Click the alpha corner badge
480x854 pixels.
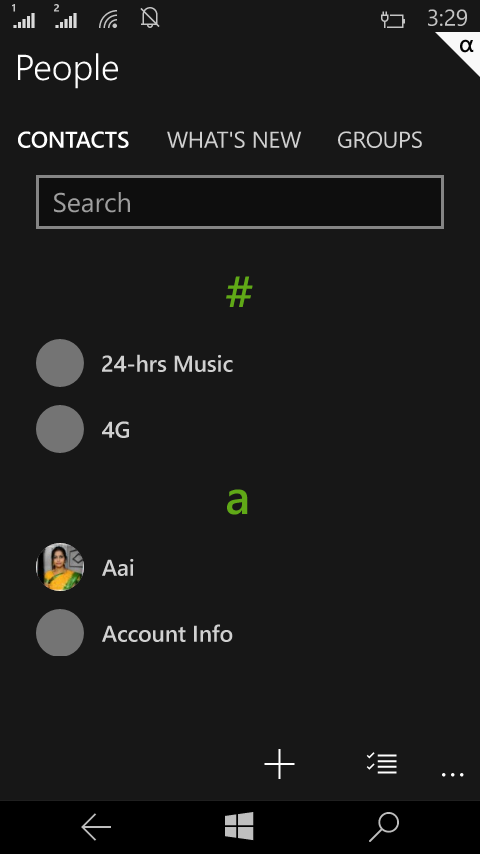(x=461, y=50)
